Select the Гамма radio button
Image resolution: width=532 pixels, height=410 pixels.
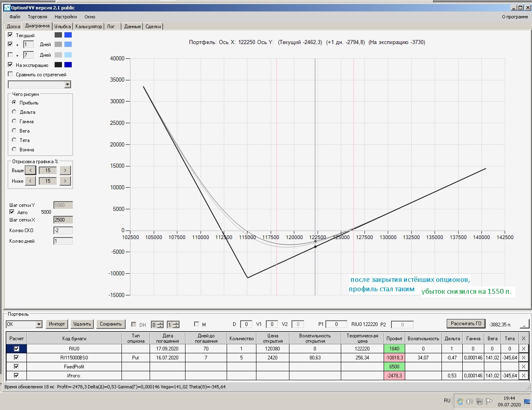pyautogui.click(x=14, y=121)
